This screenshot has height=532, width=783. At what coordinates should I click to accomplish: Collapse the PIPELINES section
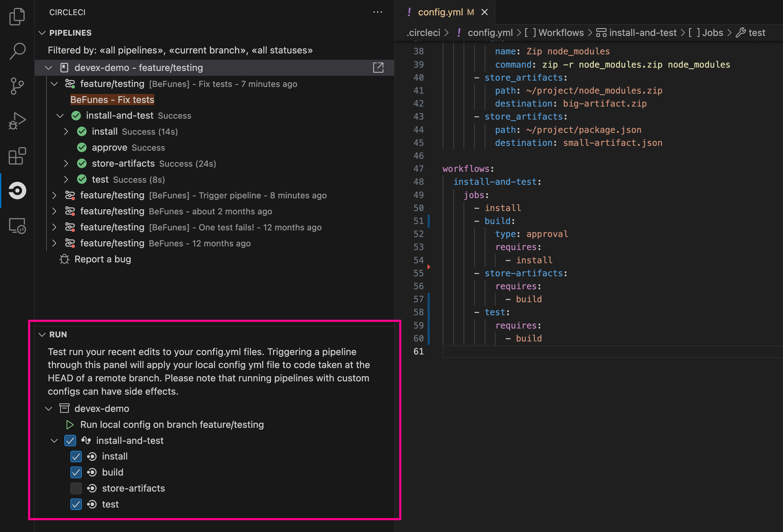click(42, 33)
